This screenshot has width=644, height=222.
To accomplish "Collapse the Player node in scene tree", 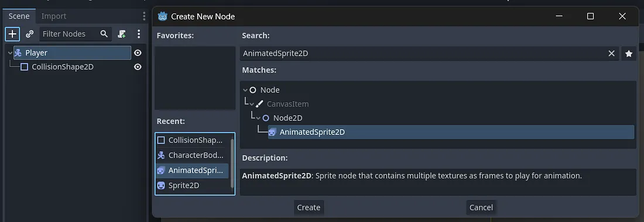I will (10, 53).
